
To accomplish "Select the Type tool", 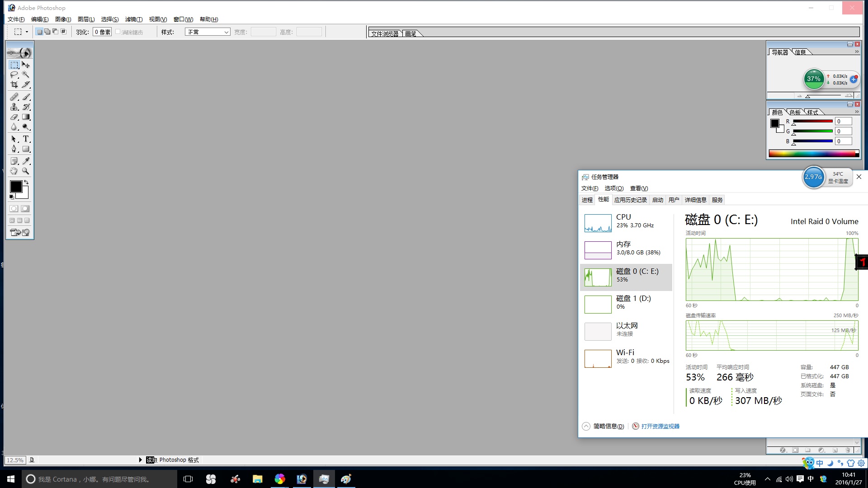I will 26,139.
